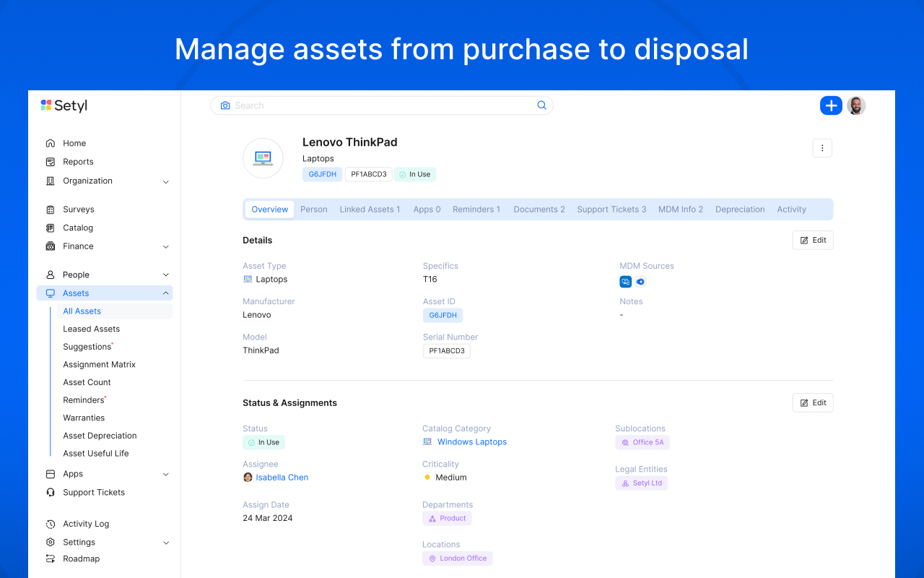Image resolution: width=924 pixels, height=578 pixels.
Task: Open Asset Depreciation in sidebar
Action: (x=100, y=436)
